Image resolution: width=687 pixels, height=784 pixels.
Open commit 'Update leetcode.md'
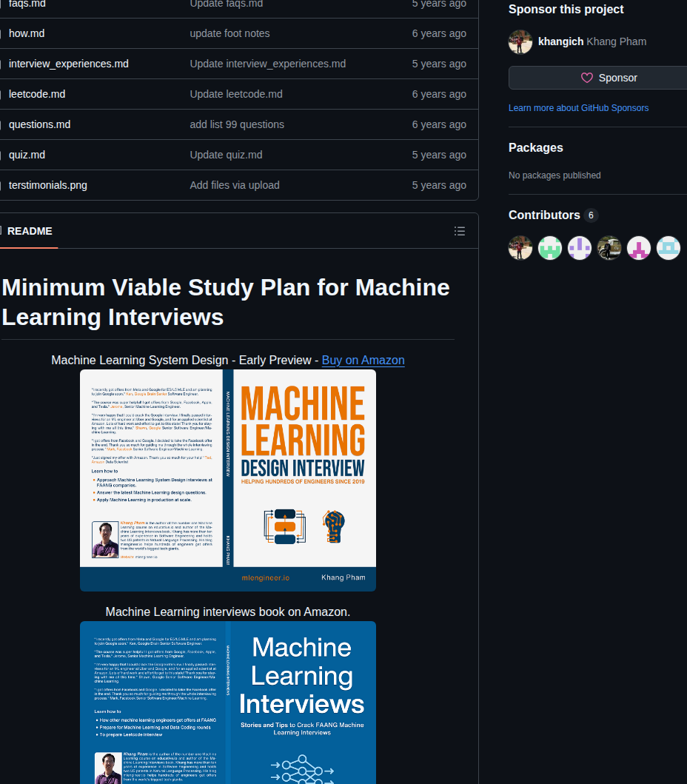pyautogui.click(x=236, y=94)
